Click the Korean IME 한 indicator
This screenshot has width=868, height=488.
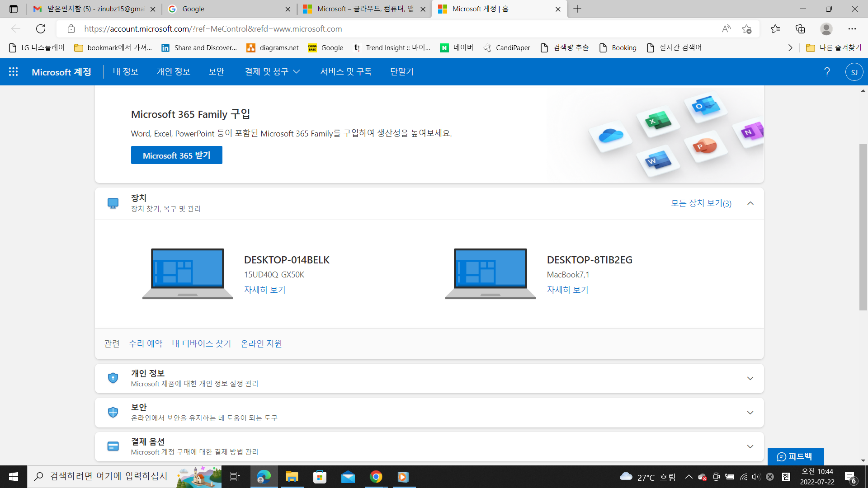[786, 477]
